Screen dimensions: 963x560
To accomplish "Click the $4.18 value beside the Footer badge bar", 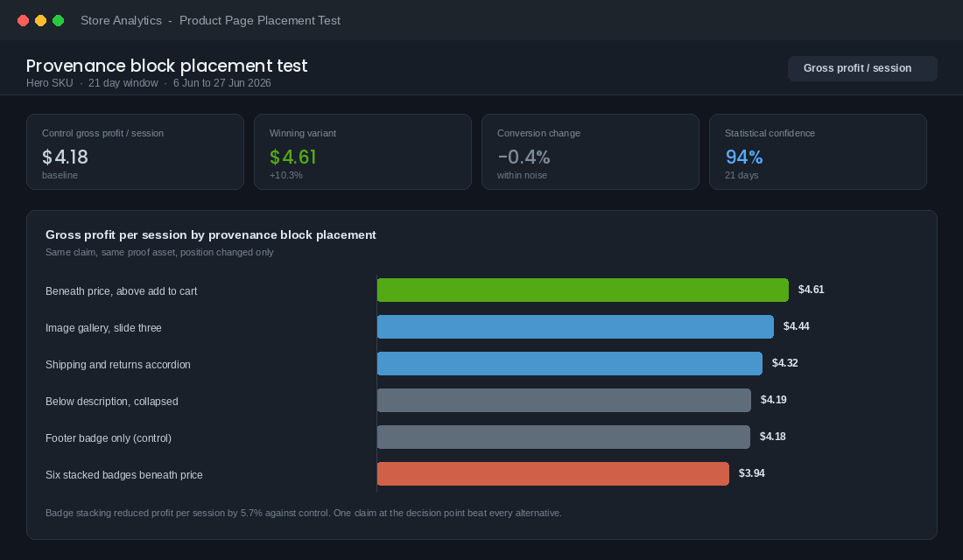I will (x=773, y=437).
